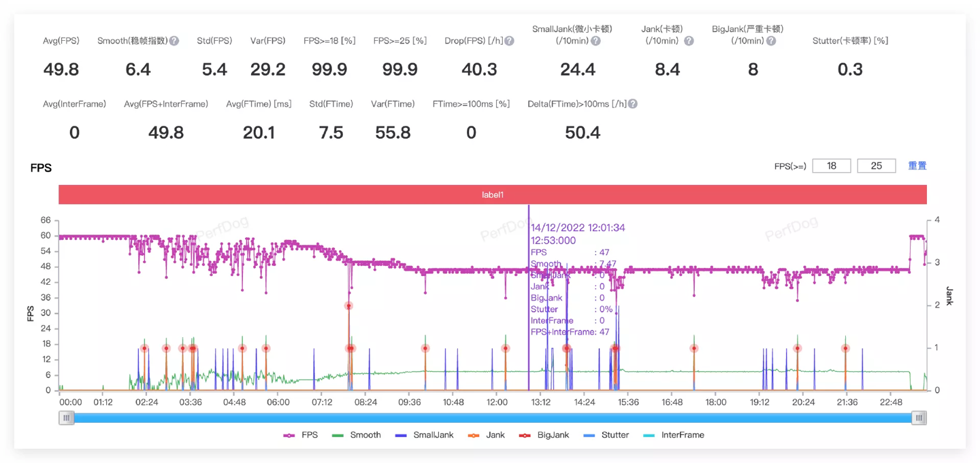This screenshot has height=463, width=980.
Task: Click the blue time range slider bar
Action: (x=493, y=418)
